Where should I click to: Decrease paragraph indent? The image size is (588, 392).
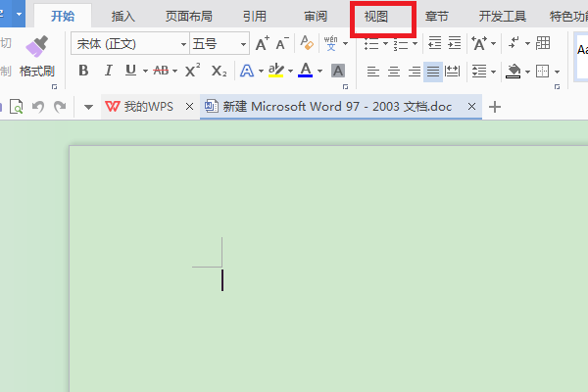tap(434, 43)
